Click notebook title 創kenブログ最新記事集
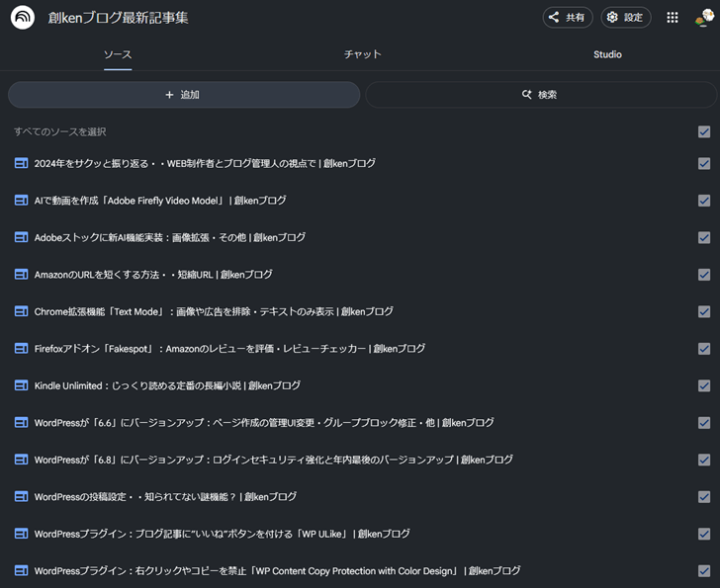This screenshot has width=720, height=588. click(x=118, y=18)
